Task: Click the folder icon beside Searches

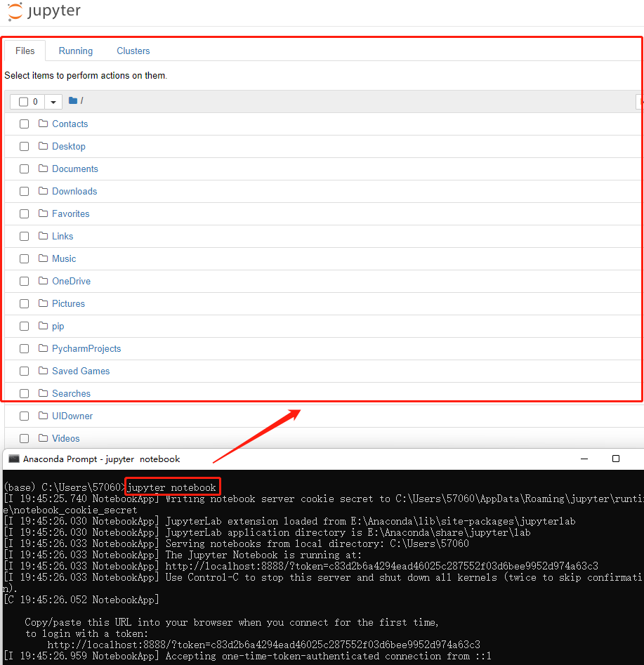Action: tap(43, 393)
